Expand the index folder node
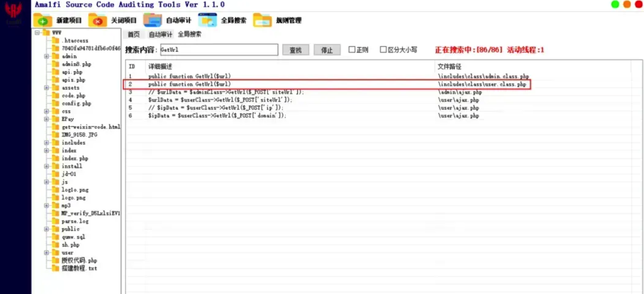 tap(46, 150)
